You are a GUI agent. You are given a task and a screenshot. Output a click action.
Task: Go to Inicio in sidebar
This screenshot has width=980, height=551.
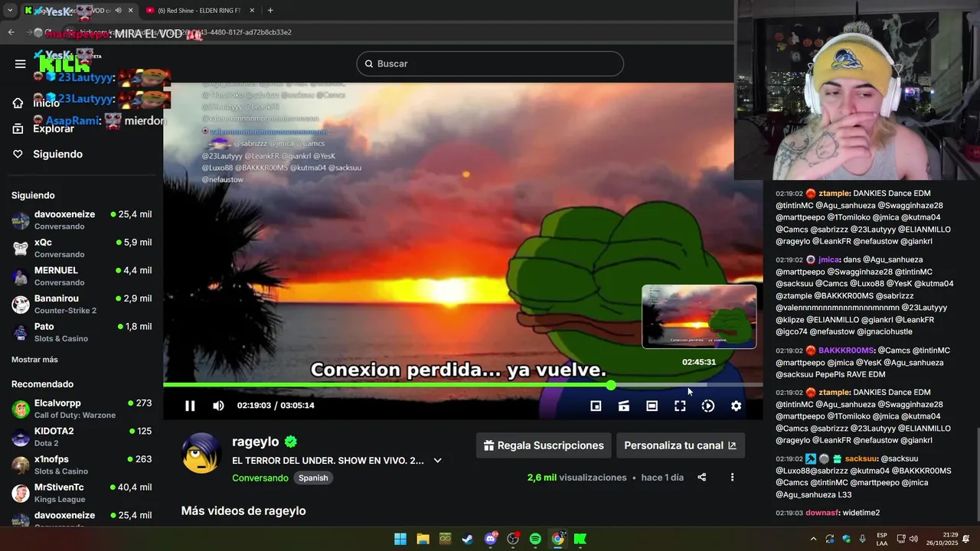[x=81, y=103]
